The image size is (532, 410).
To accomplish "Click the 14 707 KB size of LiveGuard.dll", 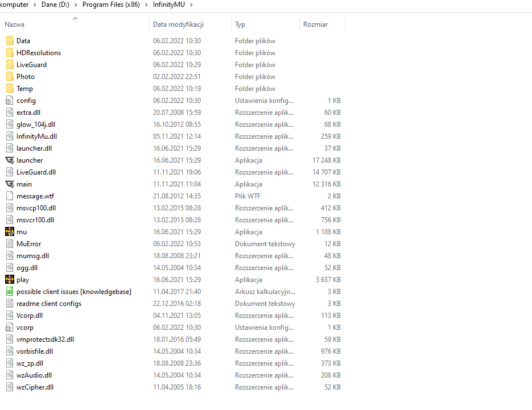I will [327, 172].
